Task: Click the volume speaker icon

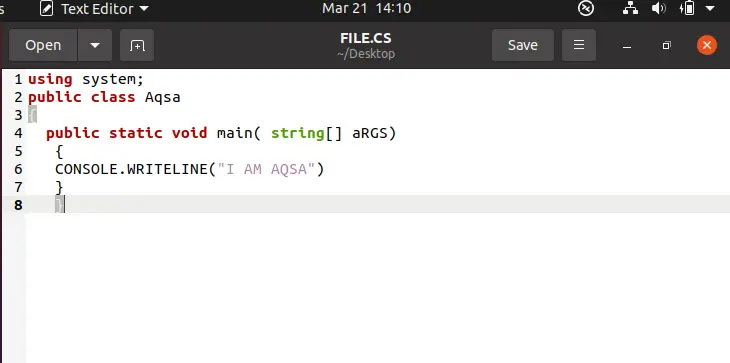Action: pos(659,8)
